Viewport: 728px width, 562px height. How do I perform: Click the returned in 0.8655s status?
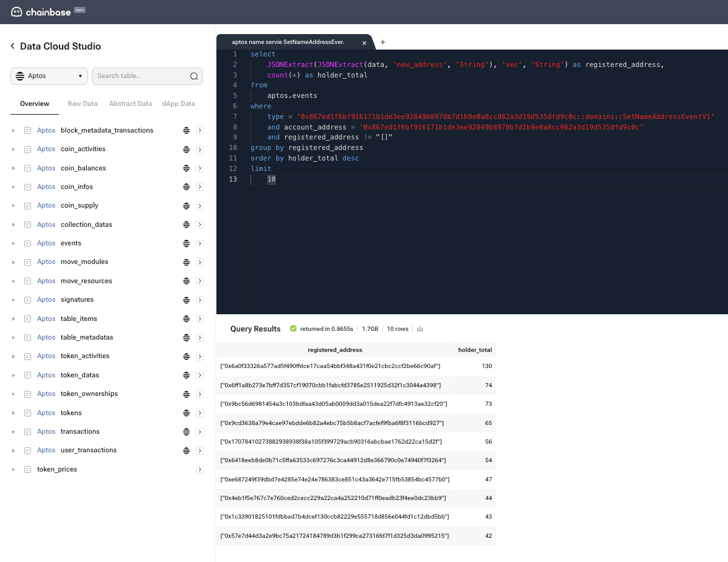tap(326, 328)
